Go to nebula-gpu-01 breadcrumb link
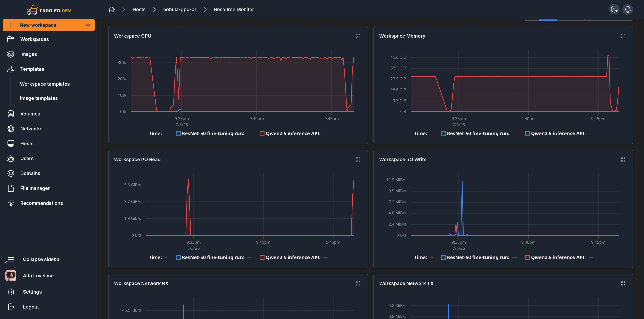 coord(180,9)
